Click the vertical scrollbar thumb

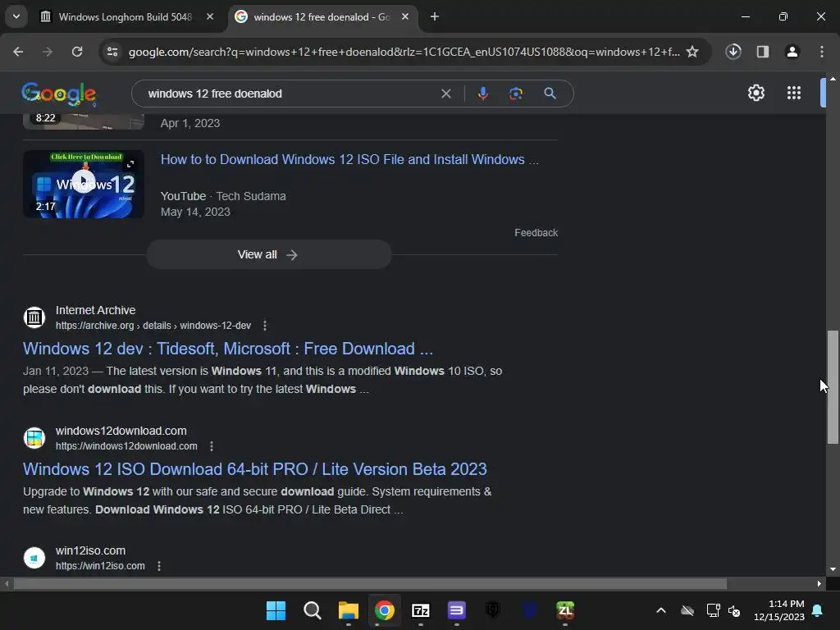[x=833, y=387]
